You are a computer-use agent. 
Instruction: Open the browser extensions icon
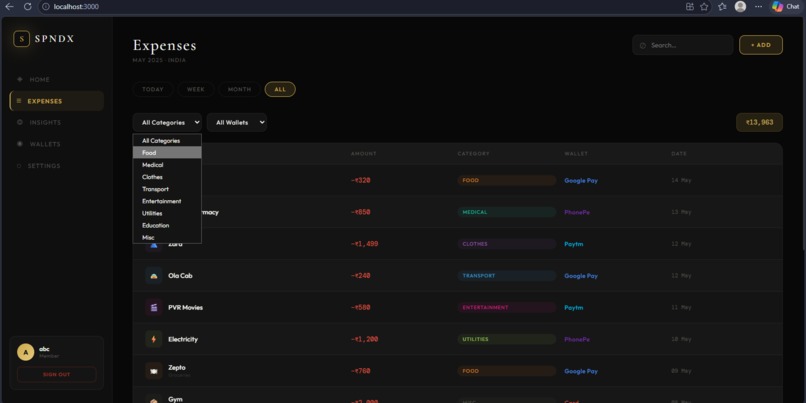(690, 7)
